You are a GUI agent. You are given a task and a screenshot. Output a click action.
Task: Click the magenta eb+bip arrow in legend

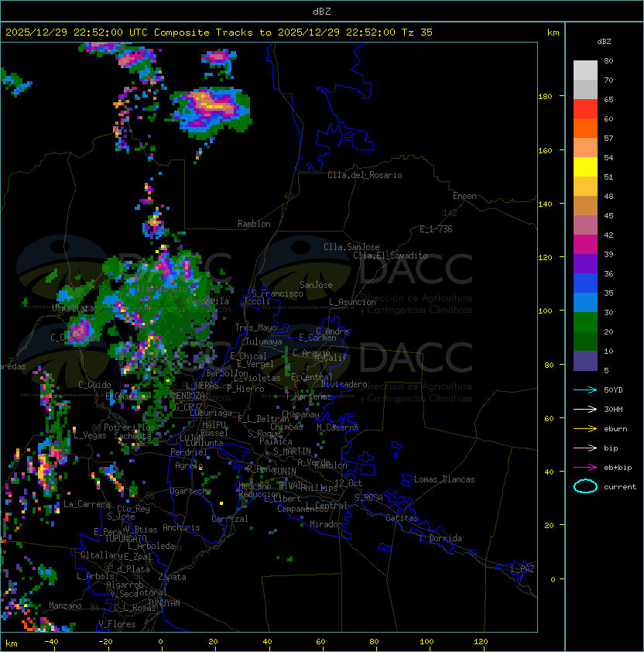[x=585, y=468]
